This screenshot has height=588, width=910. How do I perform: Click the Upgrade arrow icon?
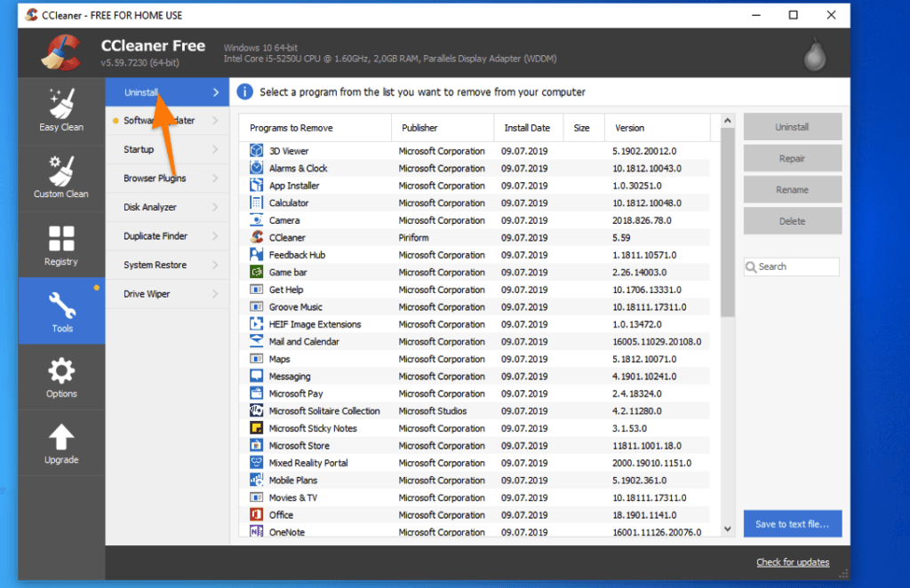tap(61, 437)
